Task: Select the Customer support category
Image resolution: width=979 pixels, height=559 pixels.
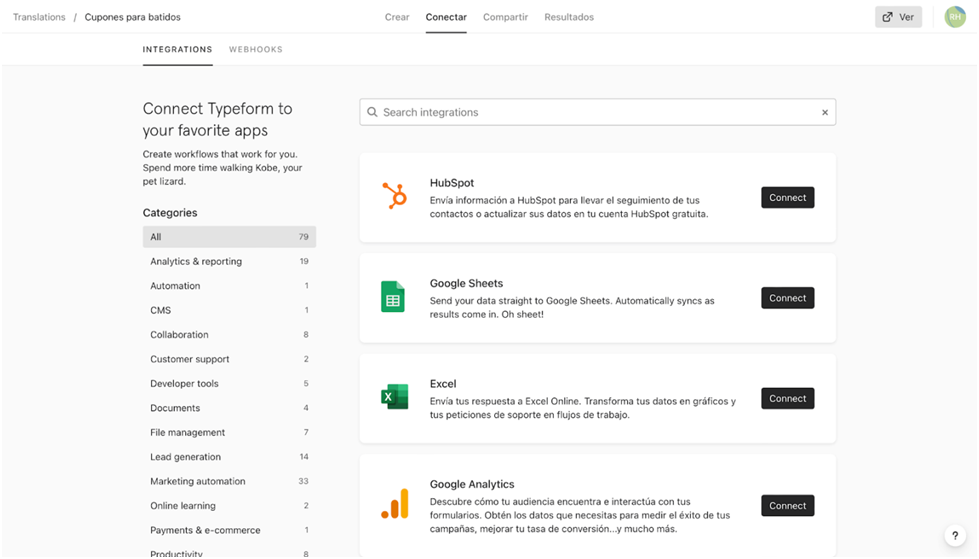Action: (x=229, y=359)
